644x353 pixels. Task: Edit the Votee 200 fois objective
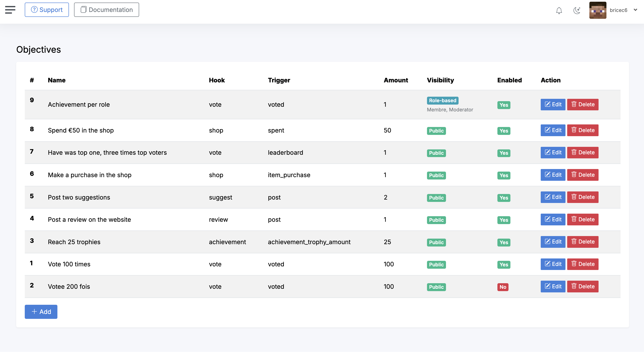553,286
